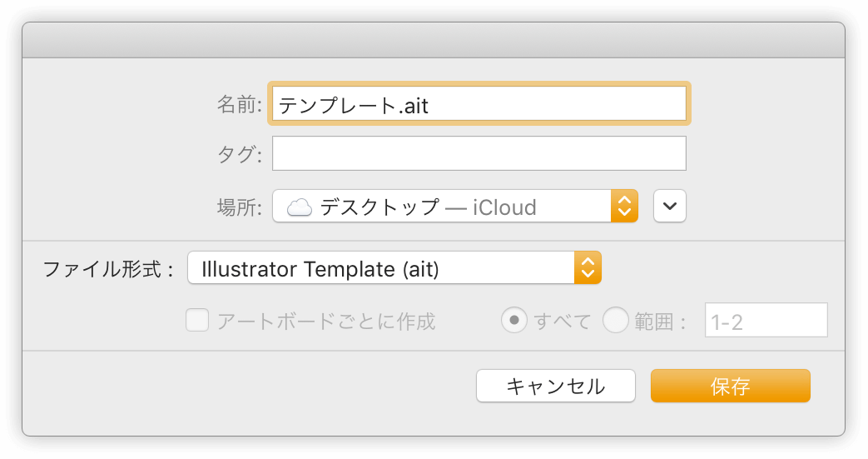This screenshot has width=868, height=459.
Task: Select the すべて radio button
Action: (x=513, y=321)
